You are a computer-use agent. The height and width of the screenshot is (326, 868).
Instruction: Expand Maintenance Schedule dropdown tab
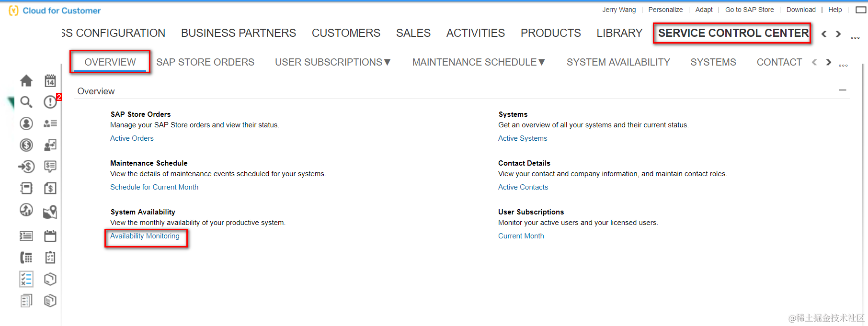click(x=479, y=62)
